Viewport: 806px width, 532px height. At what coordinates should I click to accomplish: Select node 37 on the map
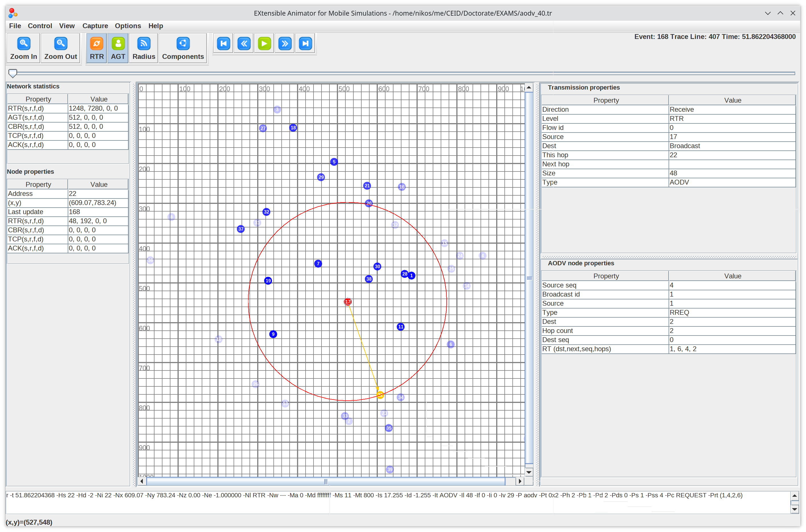point(241,229)
